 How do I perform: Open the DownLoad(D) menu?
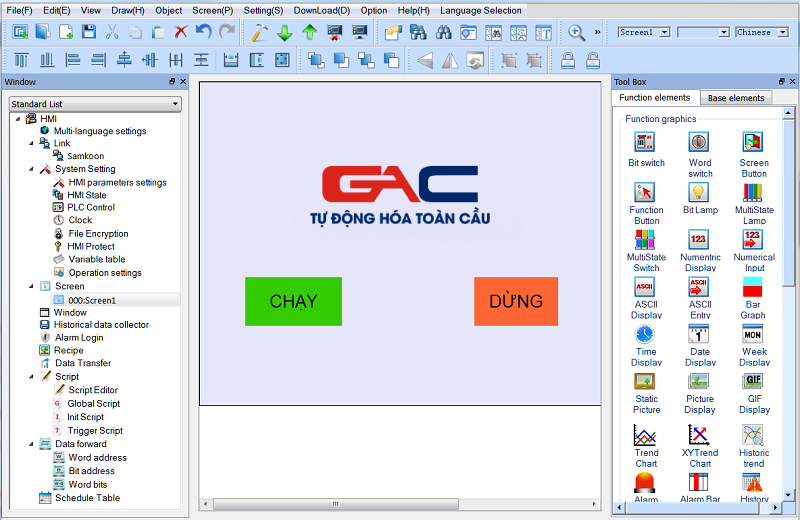point(321,10)
